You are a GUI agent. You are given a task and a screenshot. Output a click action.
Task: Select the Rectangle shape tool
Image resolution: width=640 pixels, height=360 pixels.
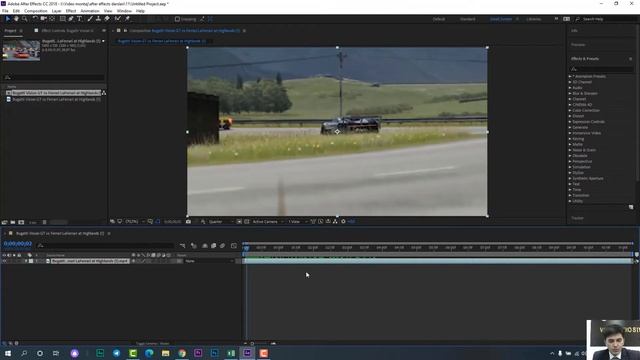pos(62,19)
